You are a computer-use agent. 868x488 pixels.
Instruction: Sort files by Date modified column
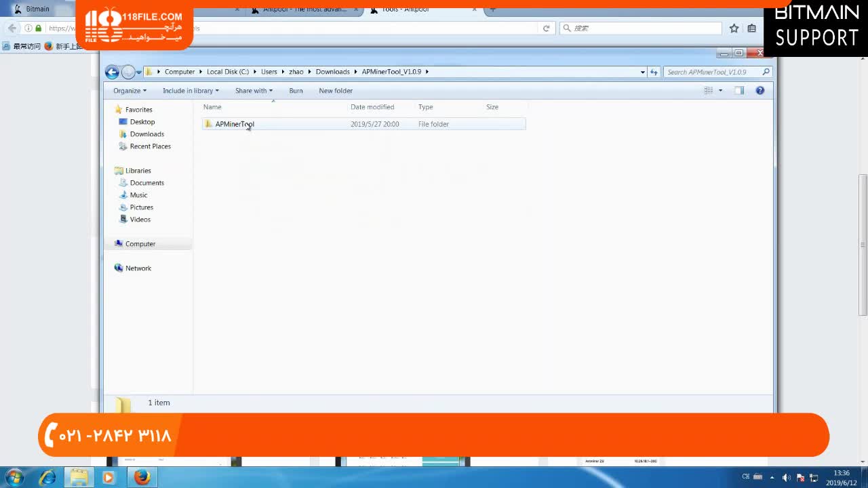coord(372,107)
